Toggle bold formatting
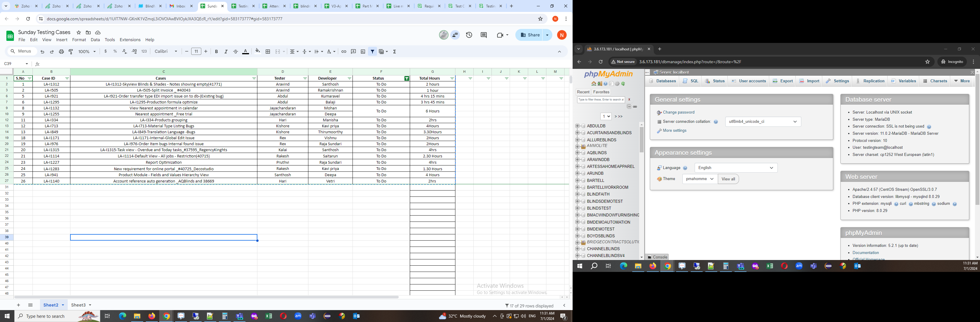 tap(217, 52)
